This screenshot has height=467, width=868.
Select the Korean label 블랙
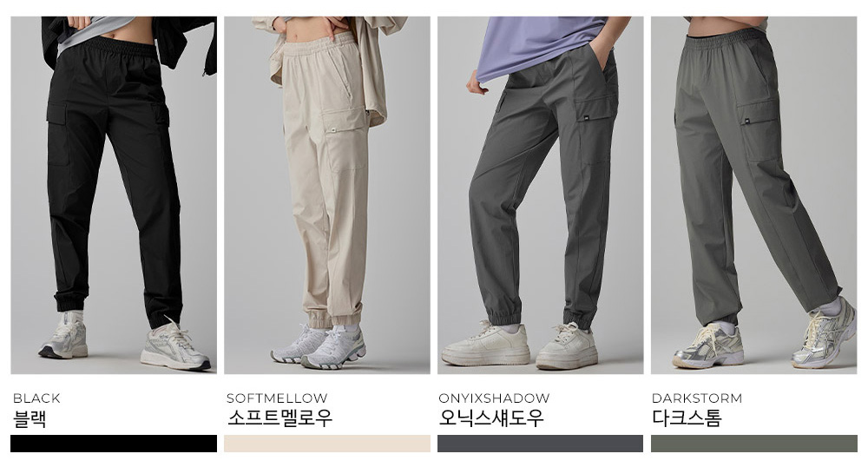pyautogui.click(x=30, y=418)
